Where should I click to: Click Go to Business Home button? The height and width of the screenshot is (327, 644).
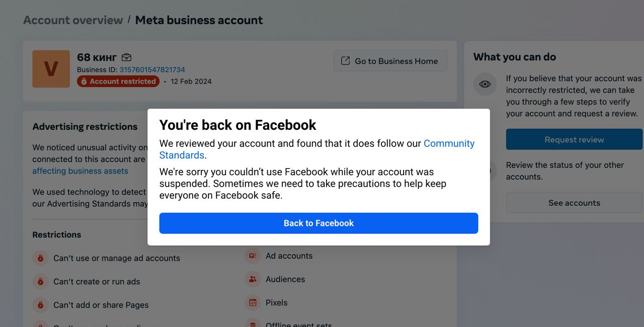[390, 61]
